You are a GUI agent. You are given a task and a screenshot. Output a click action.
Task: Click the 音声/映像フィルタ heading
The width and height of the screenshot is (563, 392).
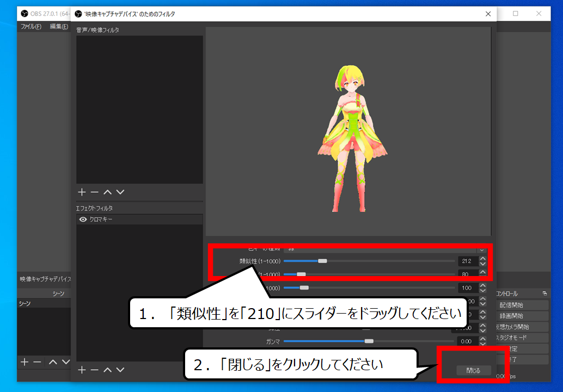(x=97, y=30)
